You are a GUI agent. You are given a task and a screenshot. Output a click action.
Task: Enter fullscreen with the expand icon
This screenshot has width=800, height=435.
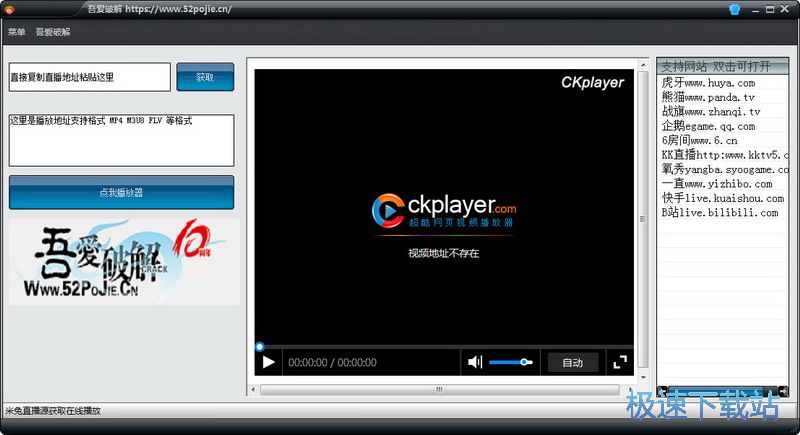point(620,362)
